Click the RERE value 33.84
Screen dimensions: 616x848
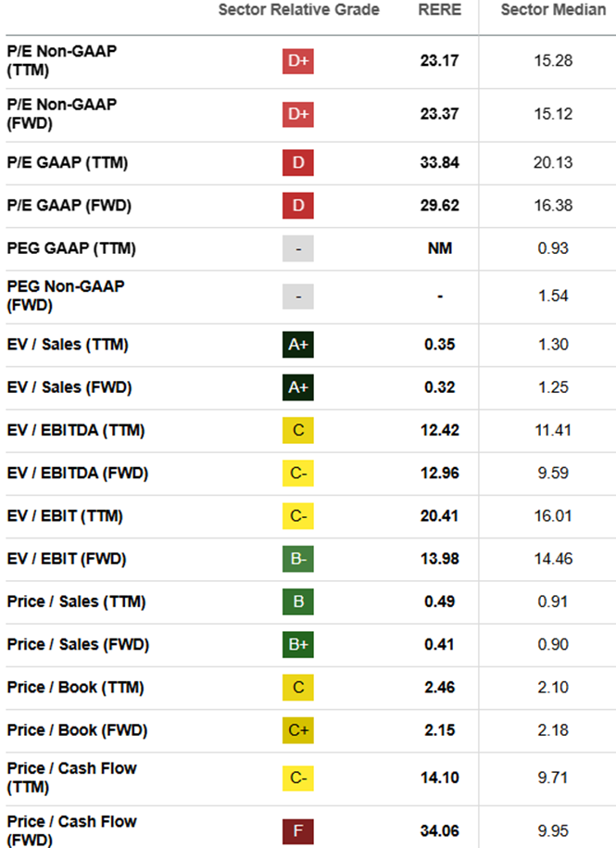tap(440, 163)
